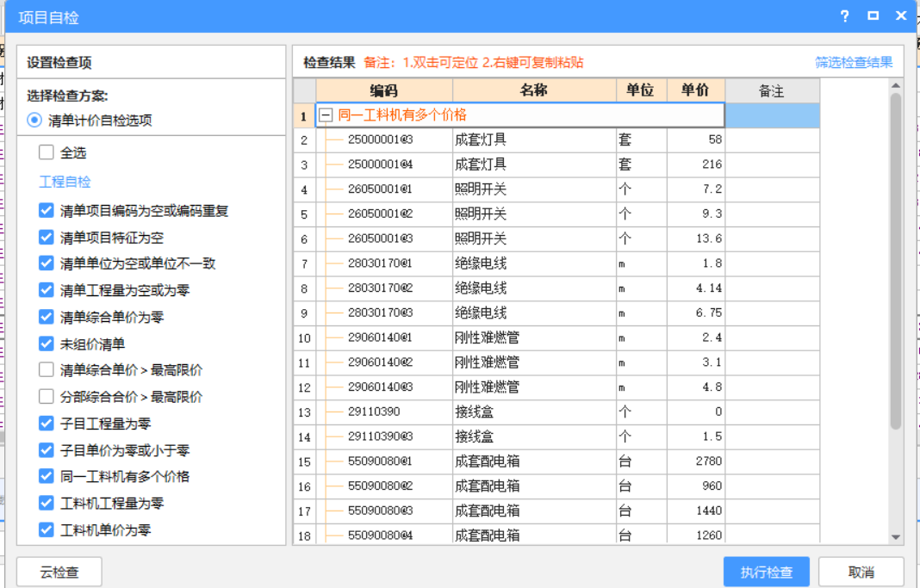Select row code 28030170@3
Image resolution: width=920 pixels, height=588 pixels.
[380, 313]
